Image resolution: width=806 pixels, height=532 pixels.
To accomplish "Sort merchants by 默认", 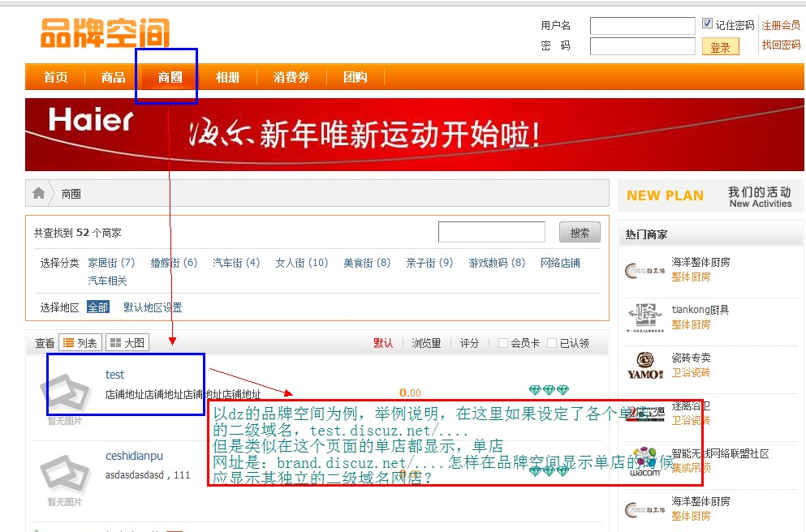I will pos(383,343).
